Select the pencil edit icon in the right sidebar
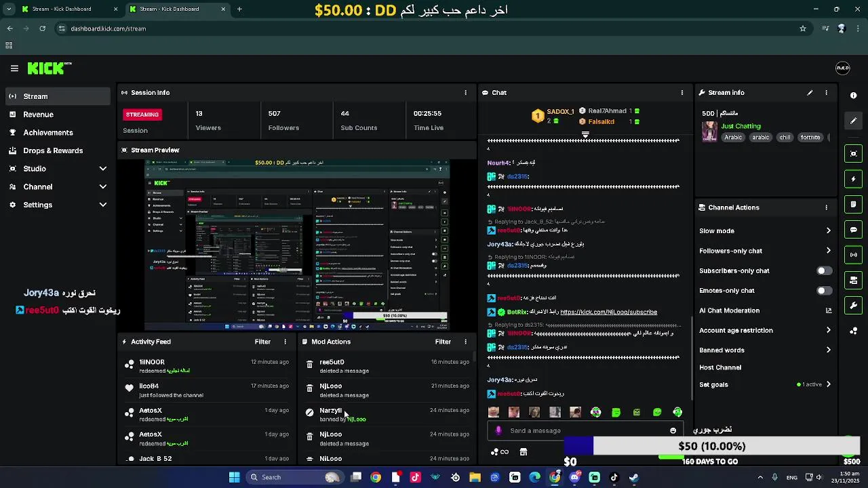This screenshot has height=488, width=868. click(x=854, y=121)
